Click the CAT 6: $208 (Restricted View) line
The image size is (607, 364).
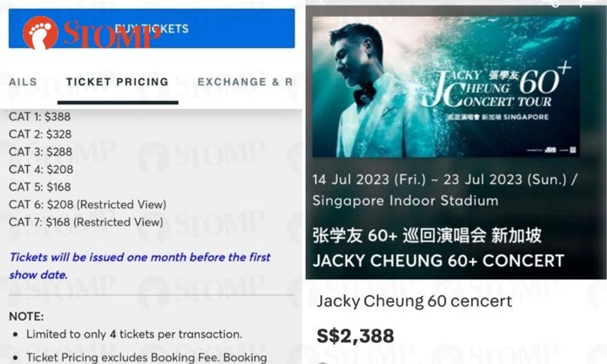[87, 204]
